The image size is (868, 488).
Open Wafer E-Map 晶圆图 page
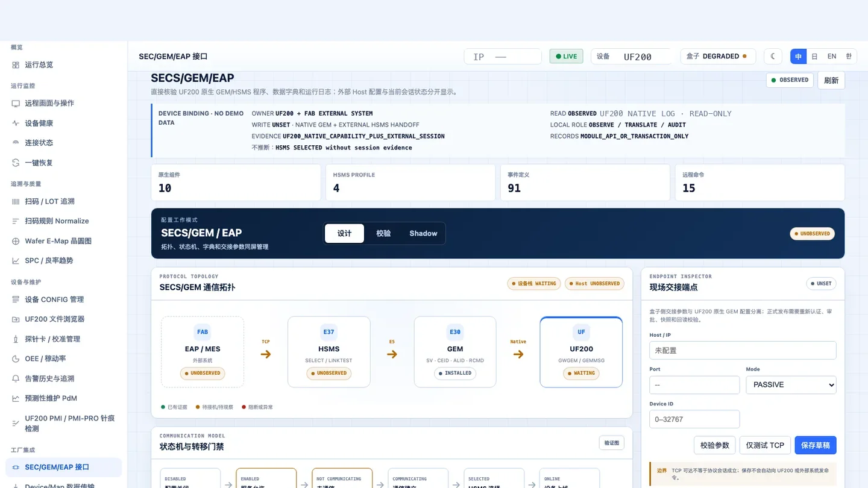(63, 241)
